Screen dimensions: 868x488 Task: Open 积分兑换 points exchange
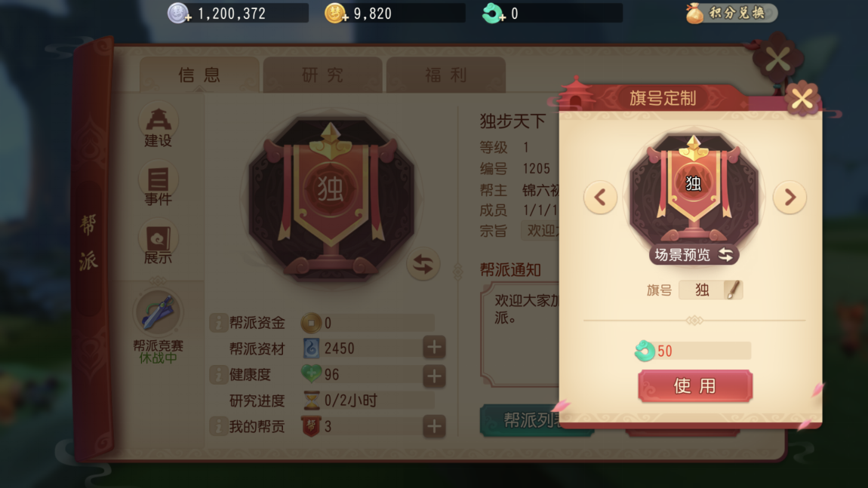(731, 13)
